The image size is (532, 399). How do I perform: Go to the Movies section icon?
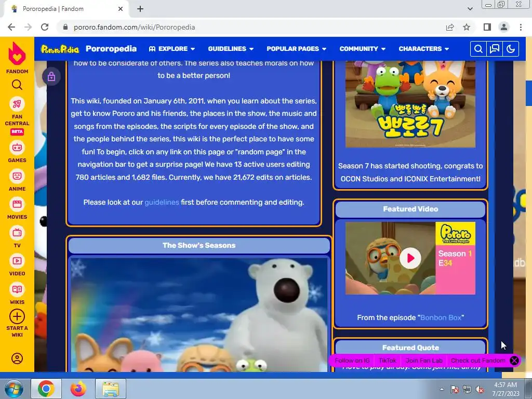click(x=17, y=204)
